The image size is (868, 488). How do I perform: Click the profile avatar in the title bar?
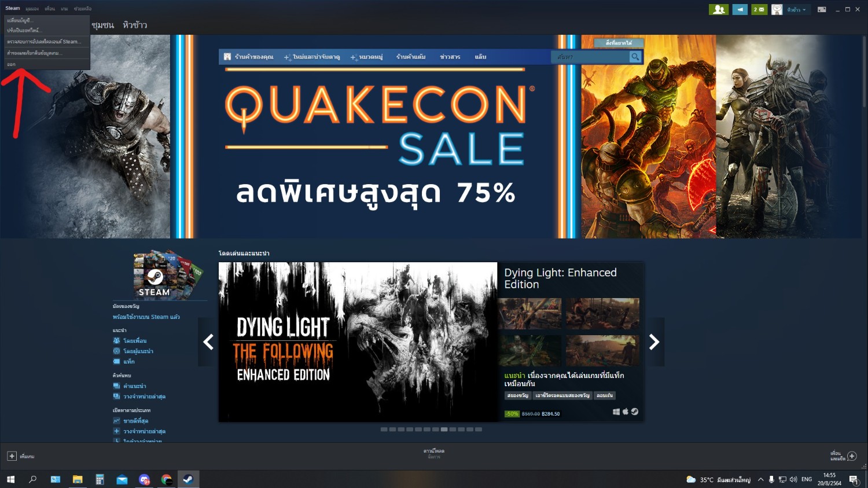[x=777, y=9]
